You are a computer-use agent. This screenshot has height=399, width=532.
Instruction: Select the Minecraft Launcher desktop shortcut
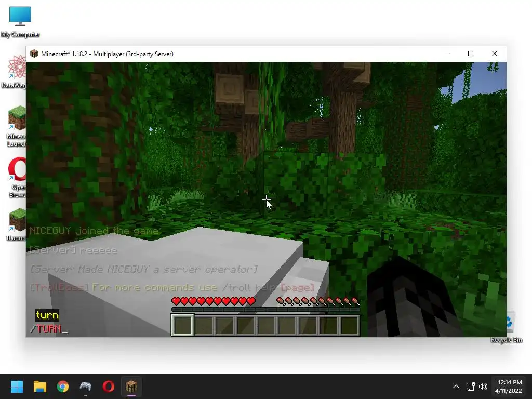pos(16,126)
